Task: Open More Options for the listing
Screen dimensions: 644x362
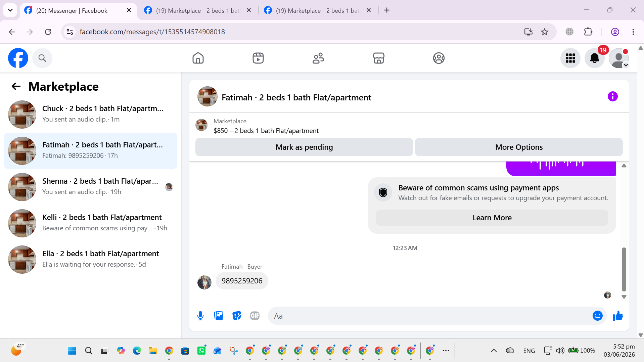Action: [x=519, y=147]
